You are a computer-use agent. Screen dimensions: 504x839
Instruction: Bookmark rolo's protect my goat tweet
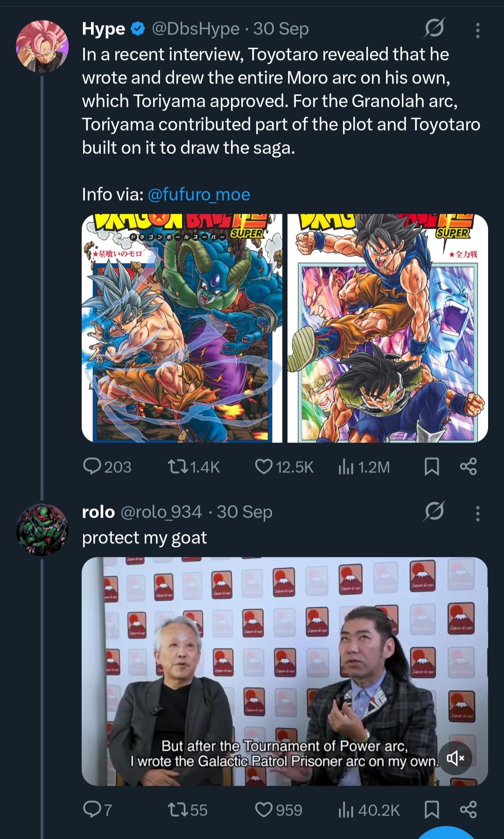tap(432, 810)
